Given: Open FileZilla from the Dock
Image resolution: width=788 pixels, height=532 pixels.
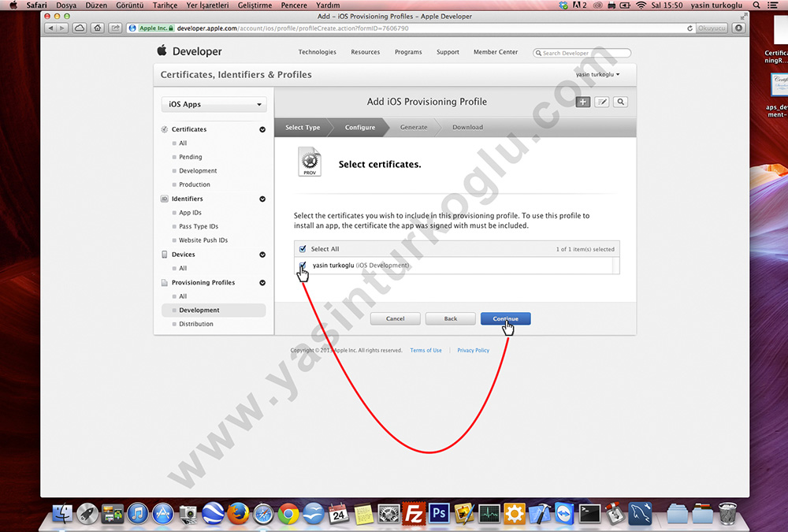Looking at the screenshot, I should point(414,514).
